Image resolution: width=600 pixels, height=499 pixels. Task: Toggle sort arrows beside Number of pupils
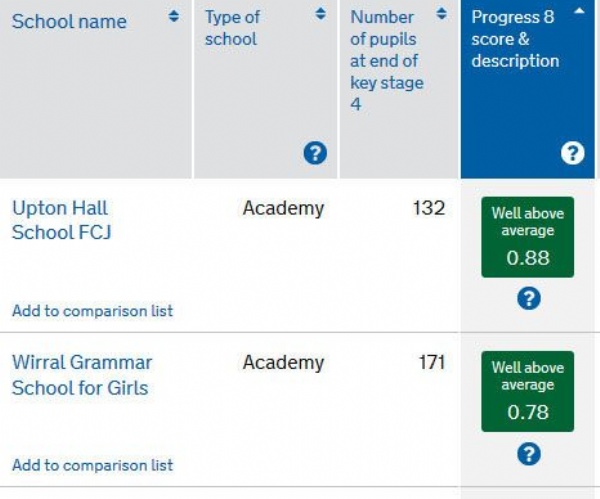click(x=441, y=14)
